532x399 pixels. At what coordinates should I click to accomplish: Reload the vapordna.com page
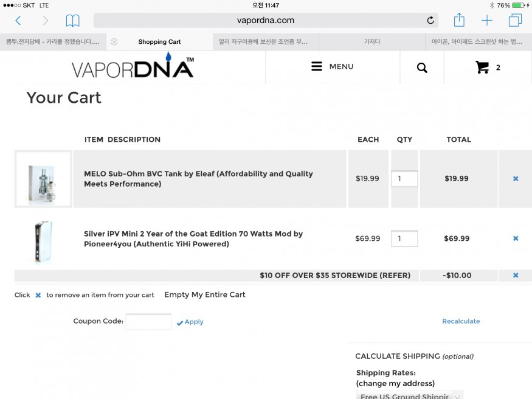click(x=430, y=20)
